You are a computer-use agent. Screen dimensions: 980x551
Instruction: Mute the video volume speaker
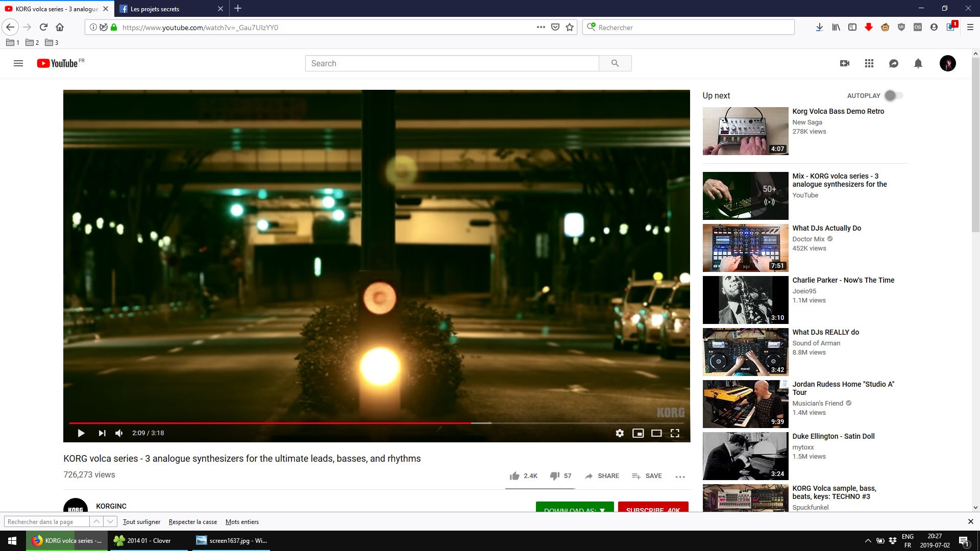click(119, 433)
